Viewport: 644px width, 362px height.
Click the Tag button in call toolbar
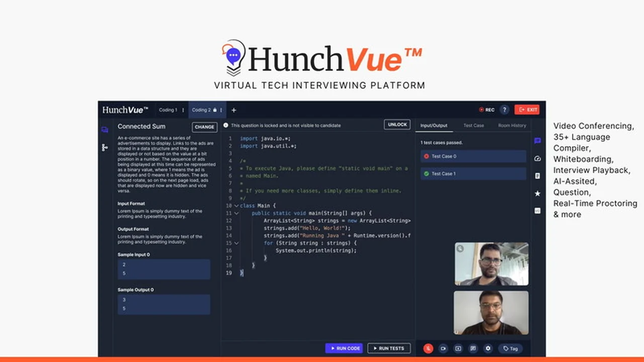pyautogui.click(x=510, y=348)
